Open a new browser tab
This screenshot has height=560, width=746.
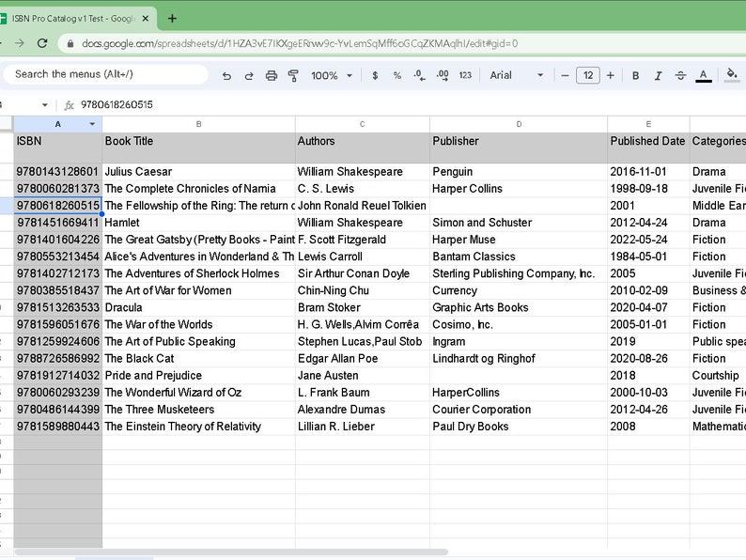(172, 19)
